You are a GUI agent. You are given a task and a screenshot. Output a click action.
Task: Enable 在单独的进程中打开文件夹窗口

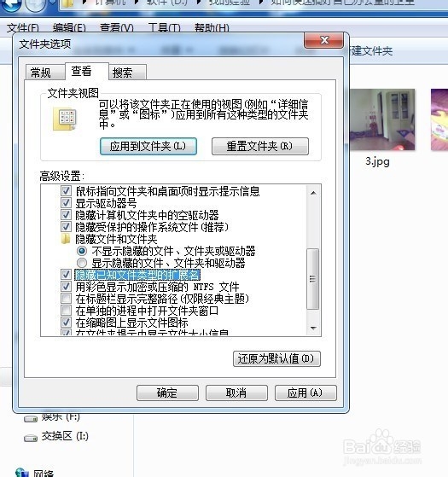point(66,311)
